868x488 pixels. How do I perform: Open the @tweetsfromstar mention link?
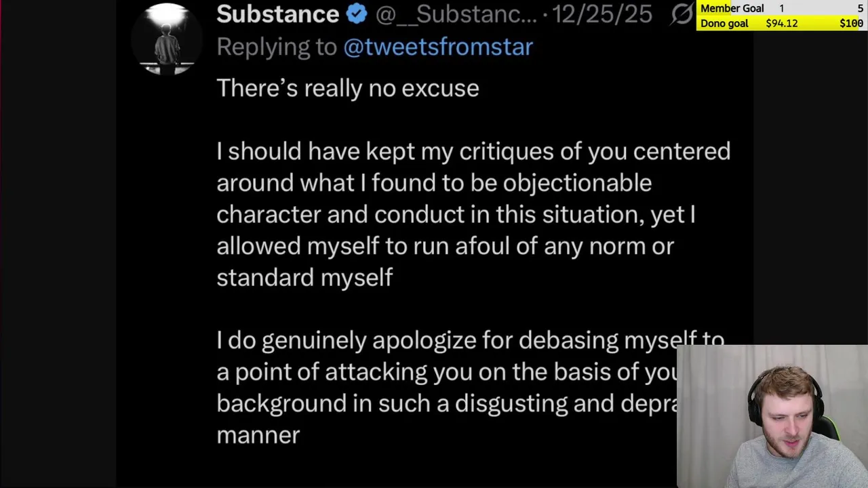438,47
